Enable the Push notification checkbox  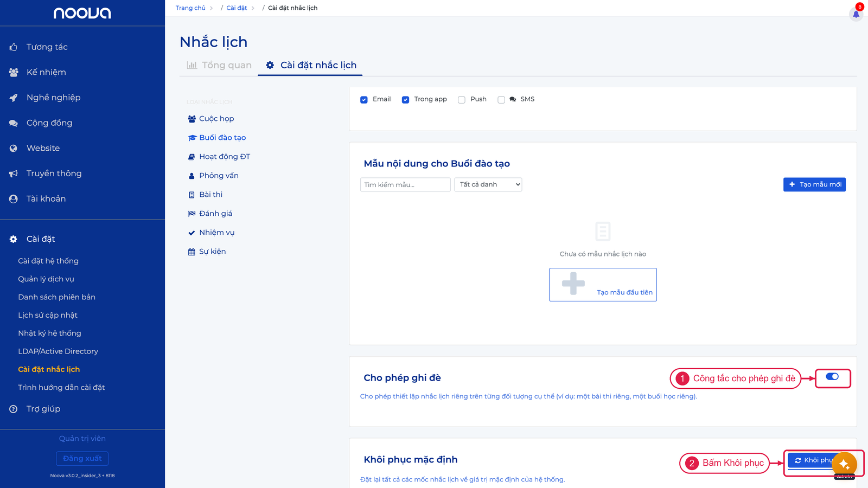coord(462,100)
